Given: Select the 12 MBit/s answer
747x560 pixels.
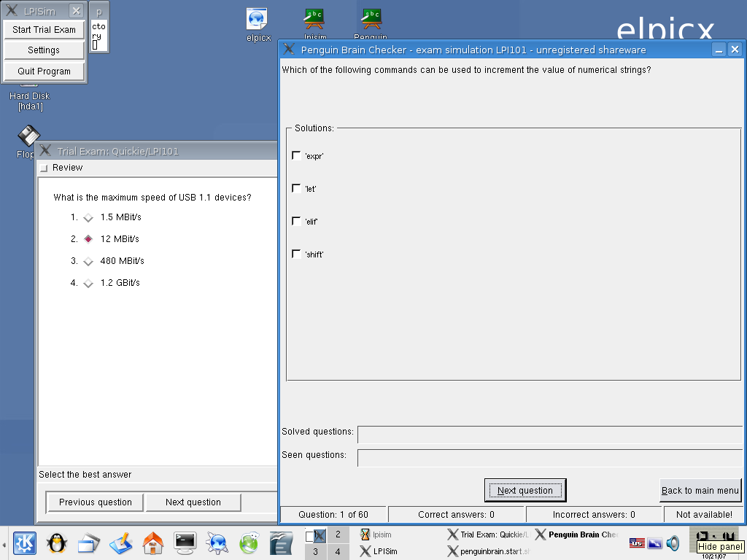Looking at the screenshot, I should point(88,239).
